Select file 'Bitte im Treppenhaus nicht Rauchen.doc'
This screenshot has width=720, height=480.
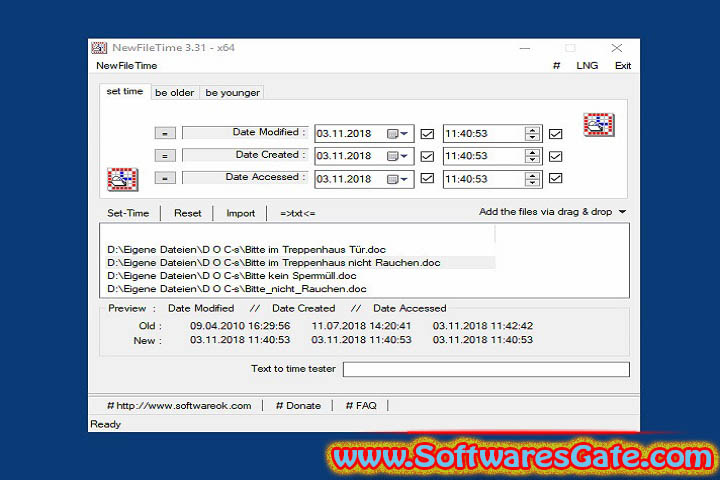[274, 263]
